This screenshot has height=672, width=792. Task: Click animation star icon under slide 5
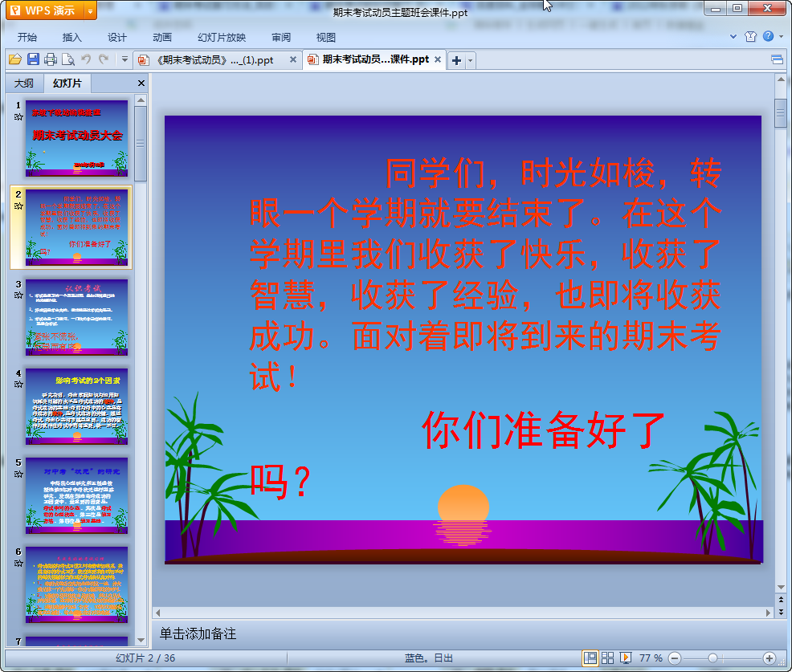coord(18,474)
